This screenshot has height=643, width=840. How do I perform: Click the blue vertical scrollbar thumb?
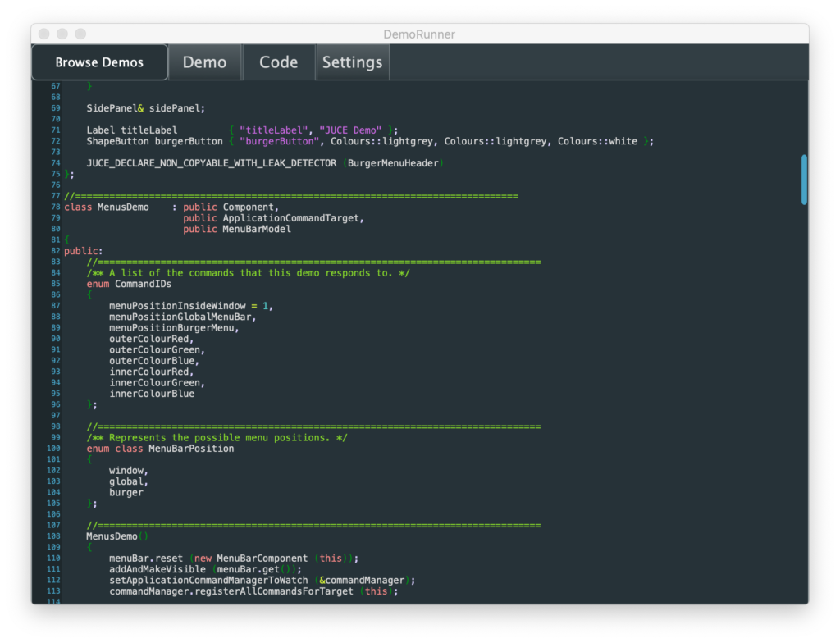coord(804,179)
